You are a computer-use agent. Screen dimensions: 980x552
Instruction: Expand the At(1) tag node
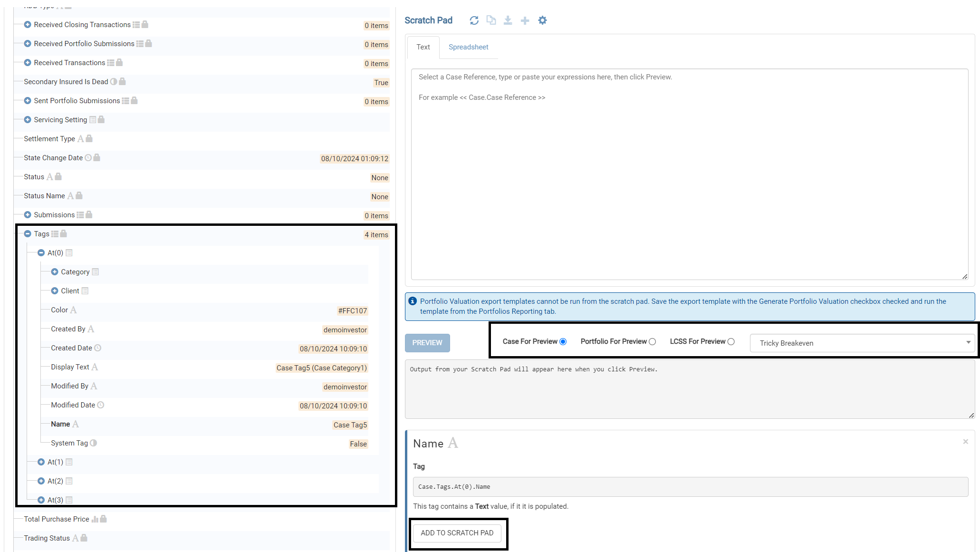[x=41, y=462]
